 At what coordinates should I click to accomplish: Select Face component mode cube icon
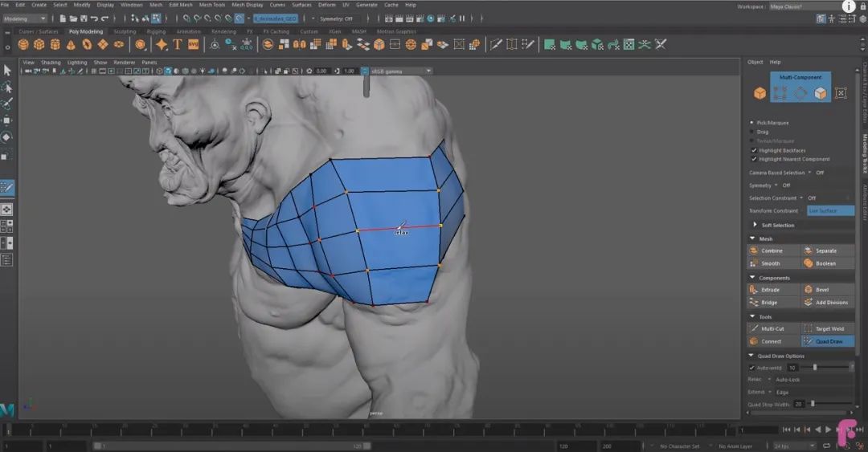[821, 93]
